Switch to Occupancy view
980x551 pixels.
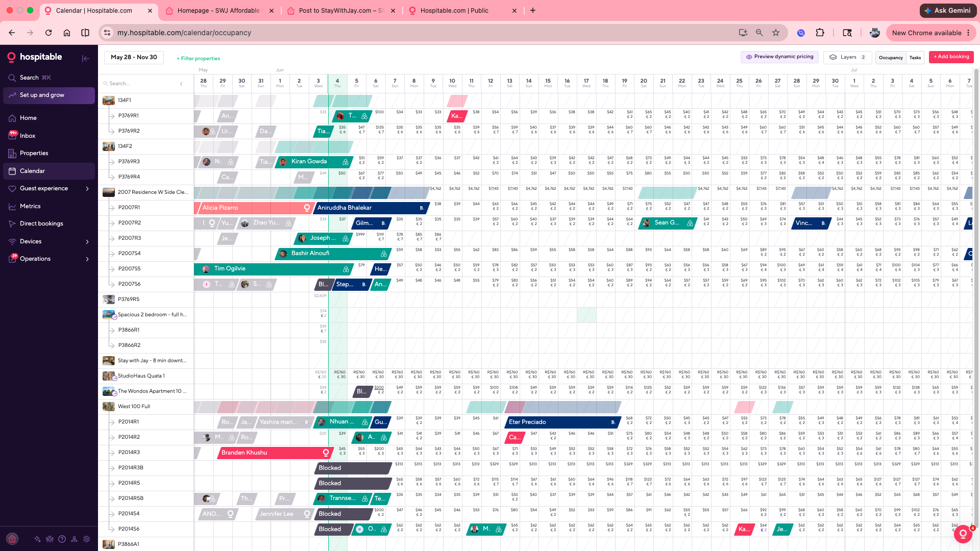pyautogui.click(x=891, y=58)
